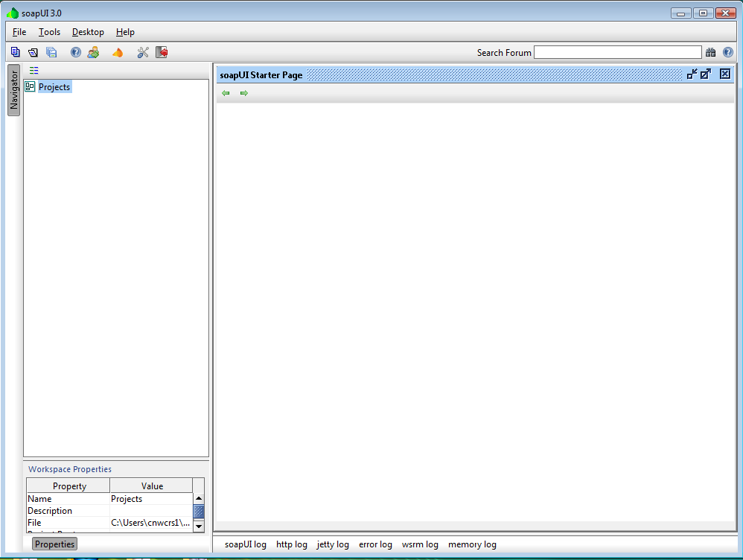Click the Import Project toolbar icon
This screenshot has width=743, height=560.
coord(34,52)
